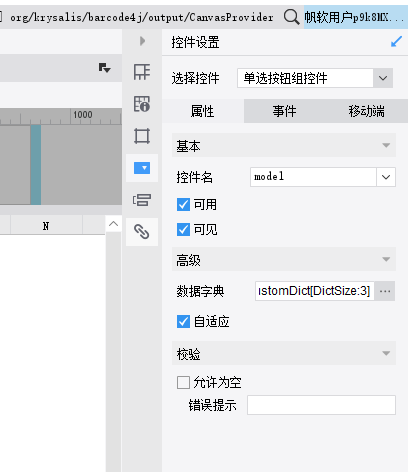Screen dimensions: 408x472
Task: Open the hyperlink chain icon
Action: click(x=142, y=232)
